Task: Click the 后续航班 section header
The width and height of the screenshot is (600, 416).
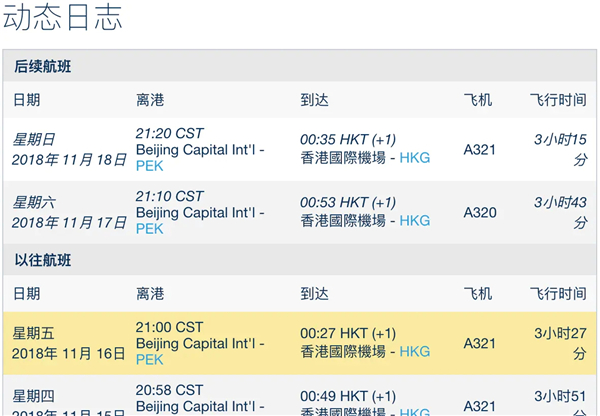Action: point(43,67)
